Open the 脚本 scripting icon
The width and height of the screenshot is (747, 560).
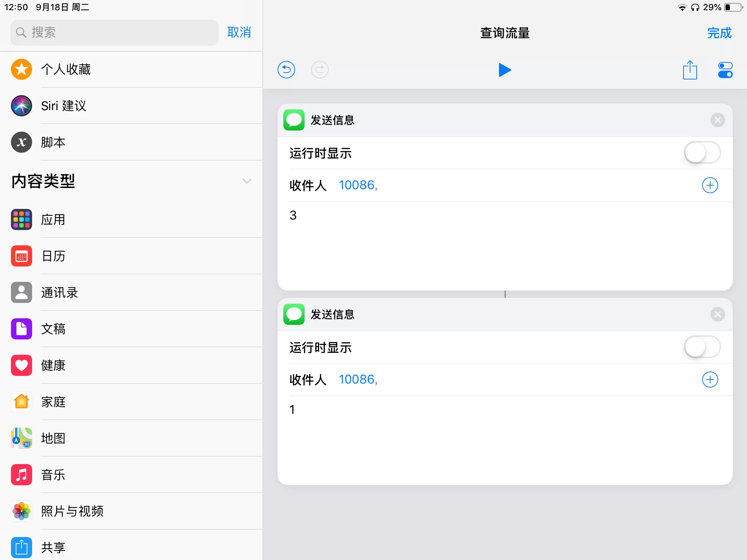coord(22,142)
